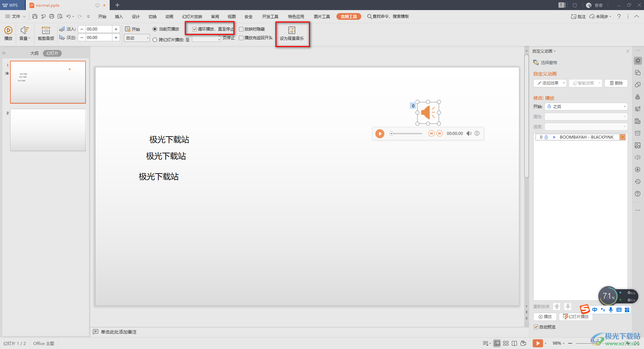Viewport: 644px width, 349px height.
Task: Click the Print icon in quick toolbar
Action: click(52, 16)
